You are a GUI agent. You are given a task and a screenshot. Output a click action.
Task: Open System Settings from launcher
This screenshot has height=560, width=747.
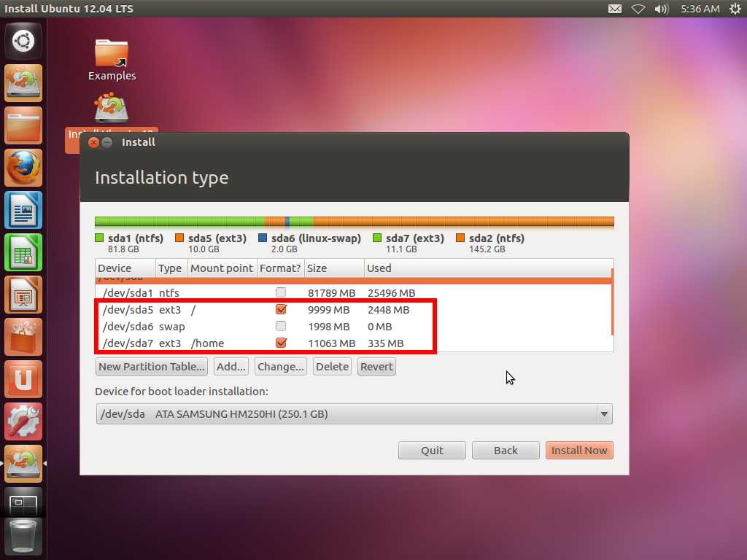[x=23, y=421]
